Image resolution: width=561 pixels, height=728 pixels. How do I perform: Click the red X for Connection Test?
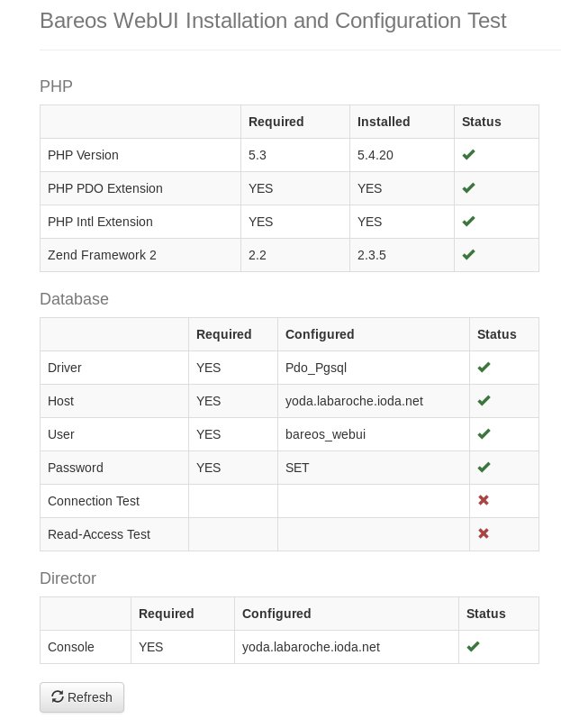(x=484, y=500)
